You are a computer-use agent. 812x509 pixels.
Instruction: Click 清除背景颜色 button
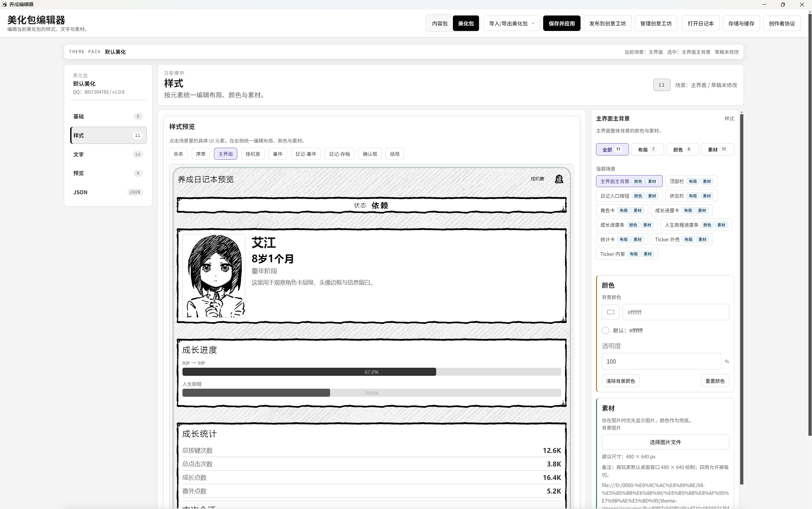(620, 381)
